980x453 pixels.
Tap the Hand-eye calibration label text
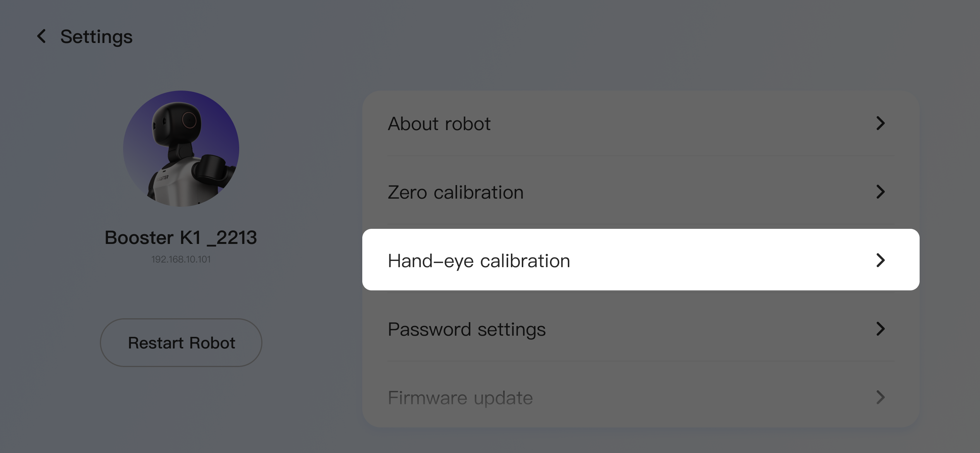479,261
